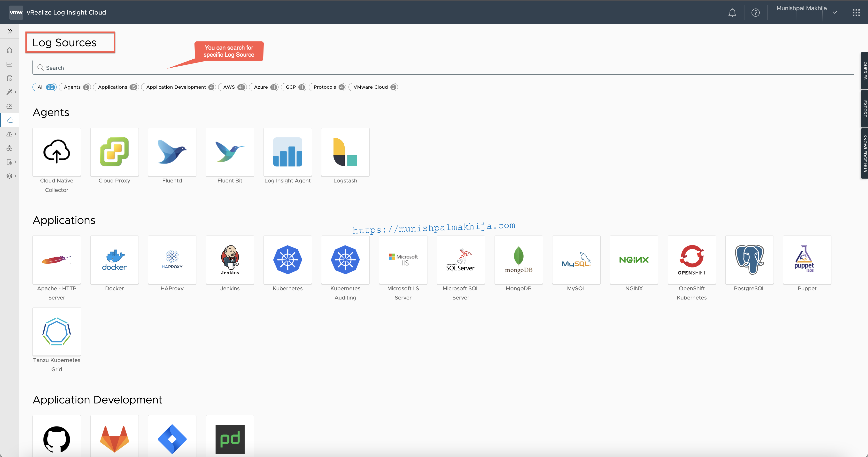This screenshot has width=868, height=457.
Task: Click the Search log sources field
Action: pyautogui.click(x=443, y=67)
